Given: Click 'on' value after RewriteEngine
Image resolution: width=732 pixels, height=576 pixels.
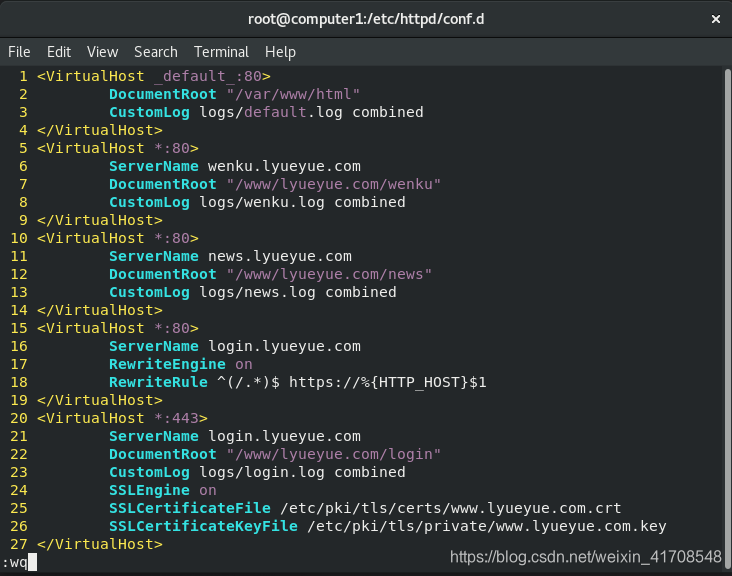Looking at the screenshot, I should tap(244, 364).
